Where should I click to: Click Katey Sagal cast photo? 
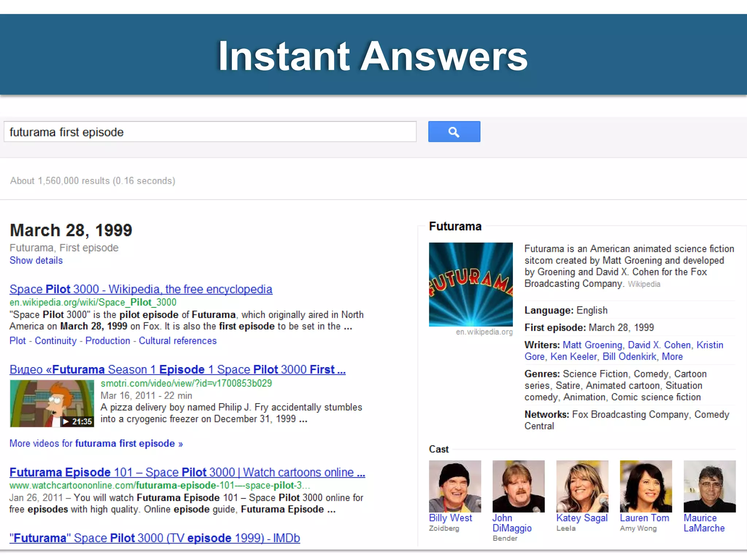[582, 486]
